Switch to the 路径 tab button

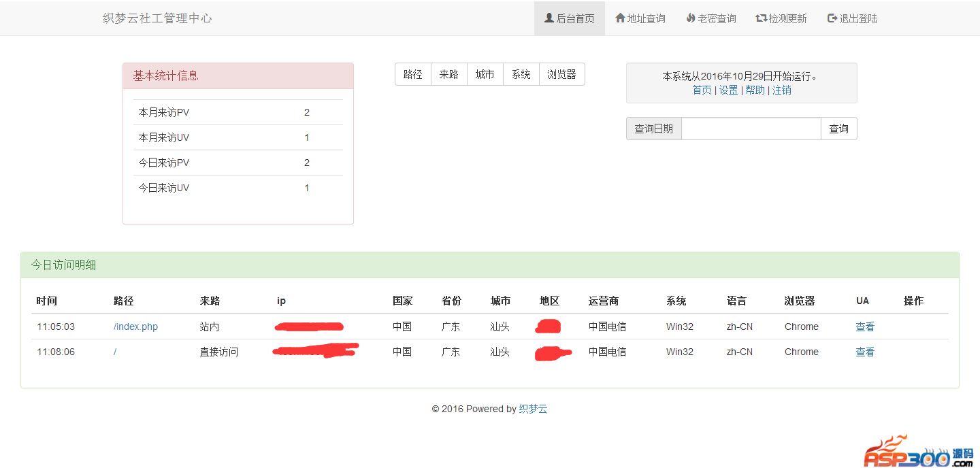(x=413, y=74)
